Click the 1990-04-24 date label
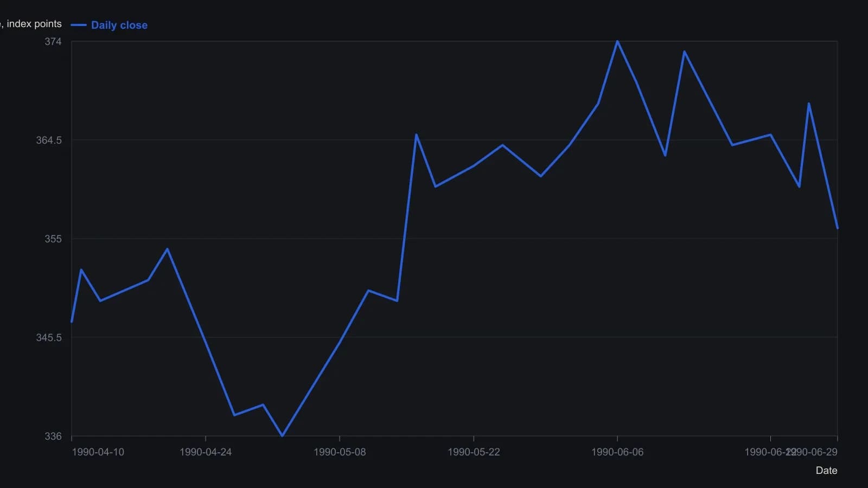 click(x=206, y=452)
